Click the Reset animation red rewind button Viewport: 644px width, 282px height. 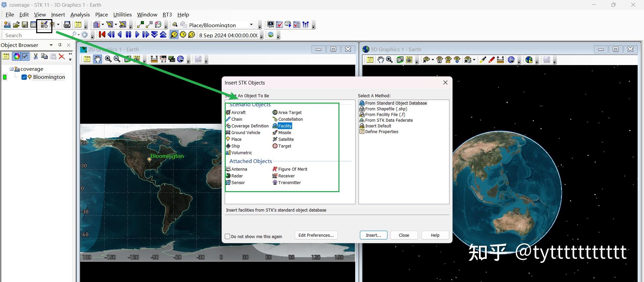point(102,35)
